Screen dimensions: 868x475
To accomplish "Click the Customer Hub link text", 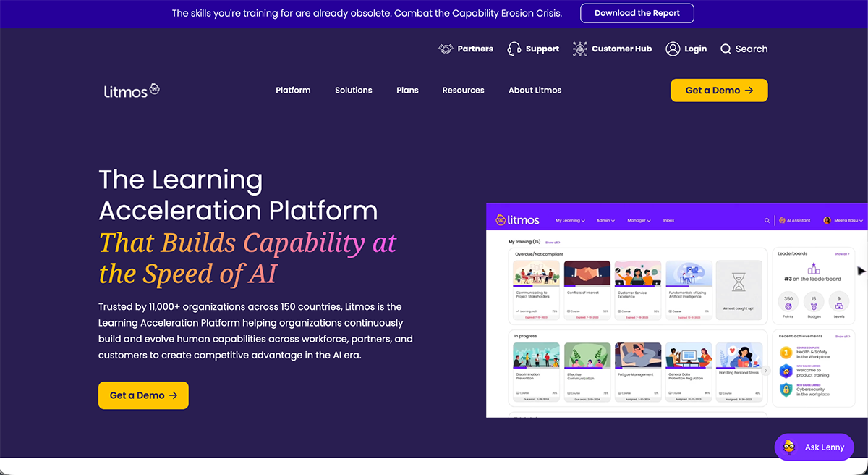I will tap(622, 49).
